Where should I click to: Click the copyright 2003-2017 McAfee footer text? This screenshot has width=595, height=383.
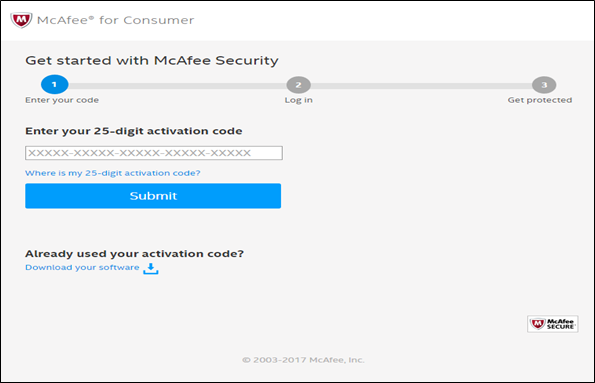(303, 360)
